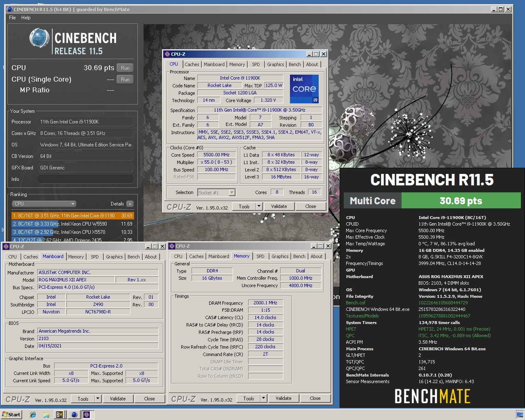The width and height of the screenshot is (525, 420).
Task: Click the Intel Core i9 badge logo
Action: [304, 89]
